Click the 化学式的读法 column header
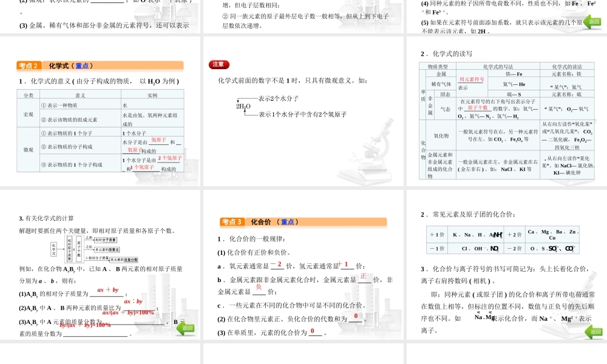 [567, 67]
